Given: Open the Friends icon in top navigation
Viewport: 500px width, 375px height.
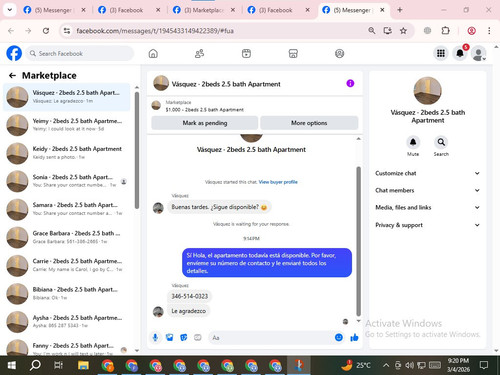Looking at the screenshot, I should click(x=199, y=53).
